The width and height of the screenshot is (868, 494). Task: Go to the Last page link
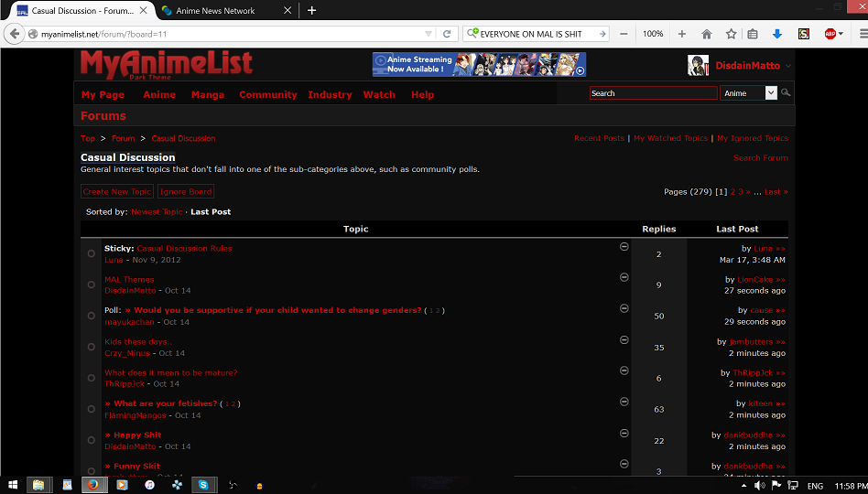[x=776, y=192]
